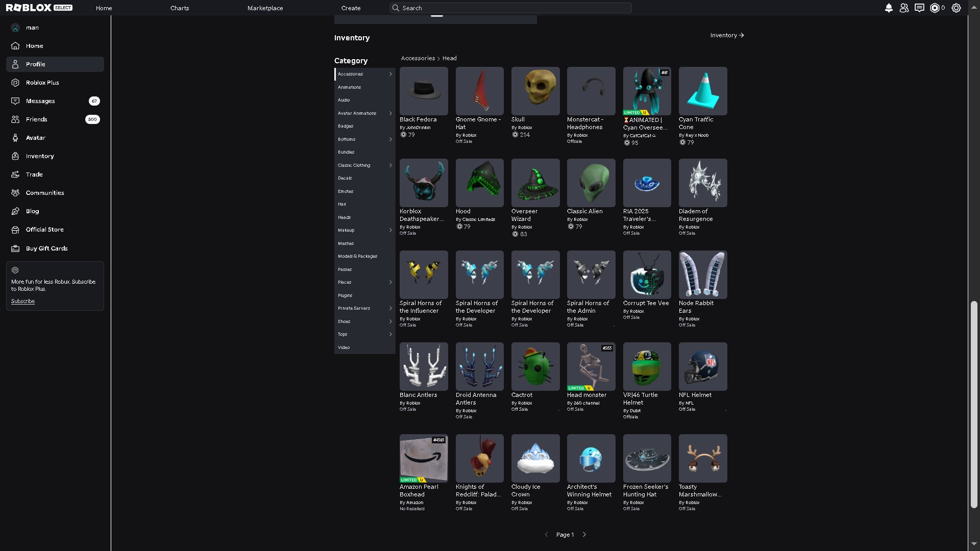The height and width of the screenshot is (551, 980).
Task: Click the Robux balance icon
Action: pos(935,8)
